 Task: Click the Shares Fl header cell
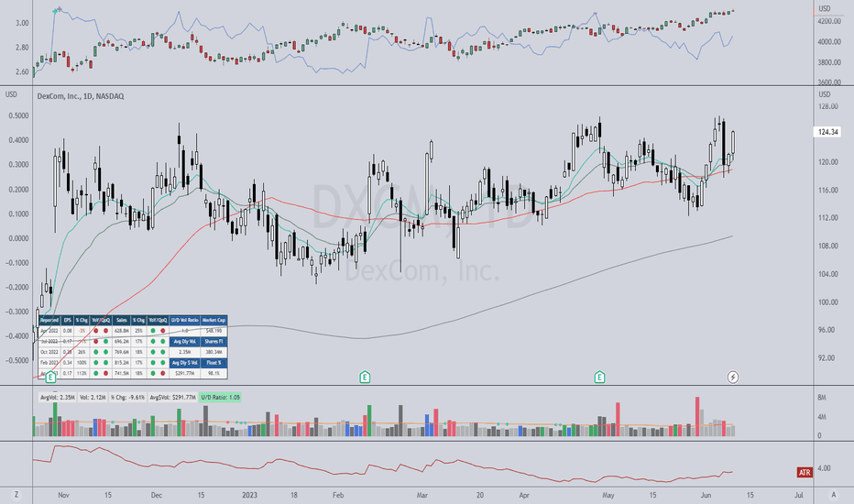[213, 342]
